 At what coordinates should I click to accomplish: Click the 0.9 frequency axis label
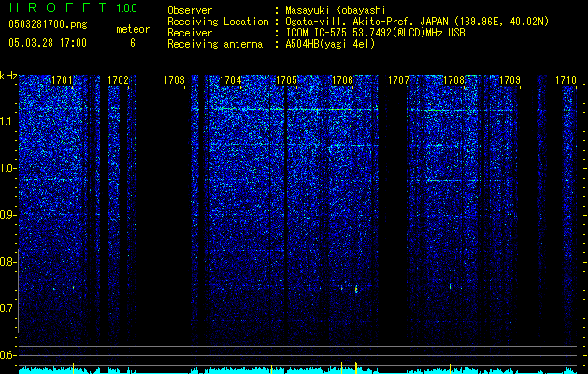(7, 215)
